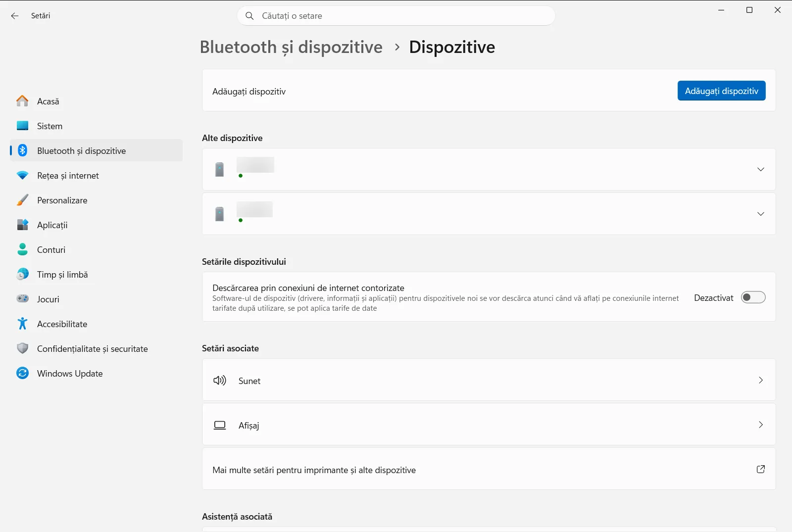Open Afișaj settings via its chevron
Screen dimensions: 792x532
point(761,425)
